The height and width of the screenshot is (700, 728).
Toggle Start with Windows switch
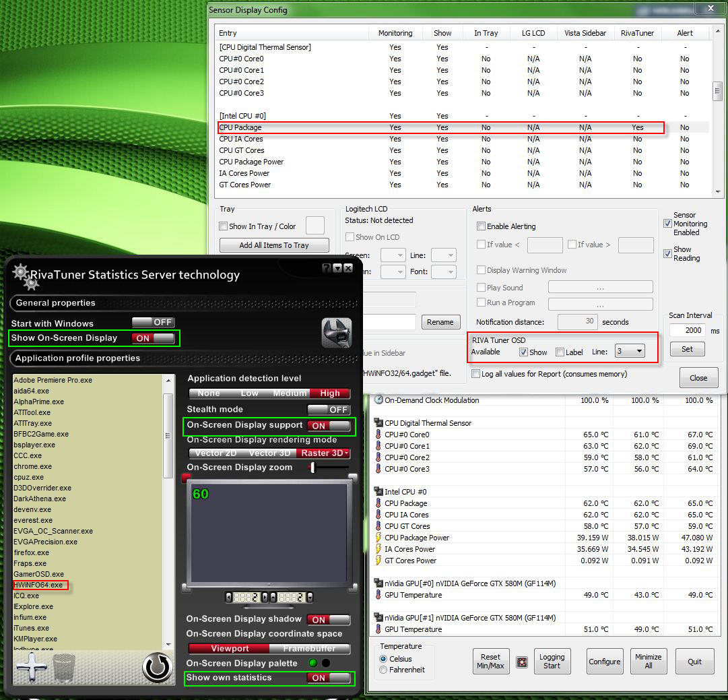153,322
